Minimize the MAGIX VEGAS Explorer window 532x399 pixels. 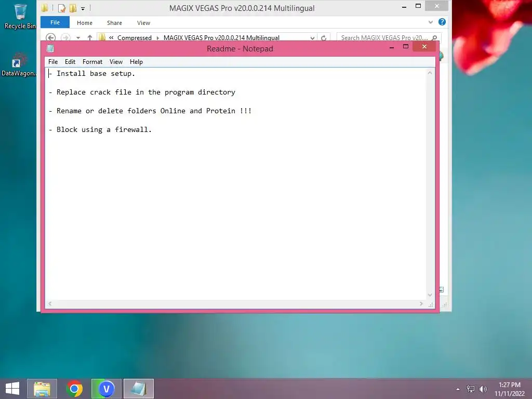404,6
